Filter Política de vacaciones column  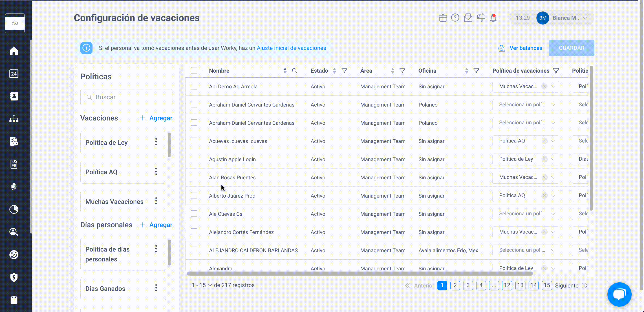[x=556, y=71]
